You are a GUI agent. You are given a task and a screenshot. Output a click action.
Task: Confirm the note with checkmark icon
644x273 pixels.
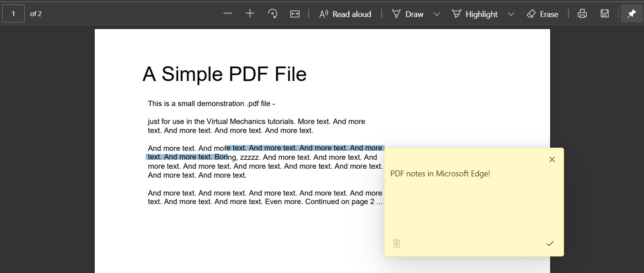pyautogui.click(x=550, y=243)
